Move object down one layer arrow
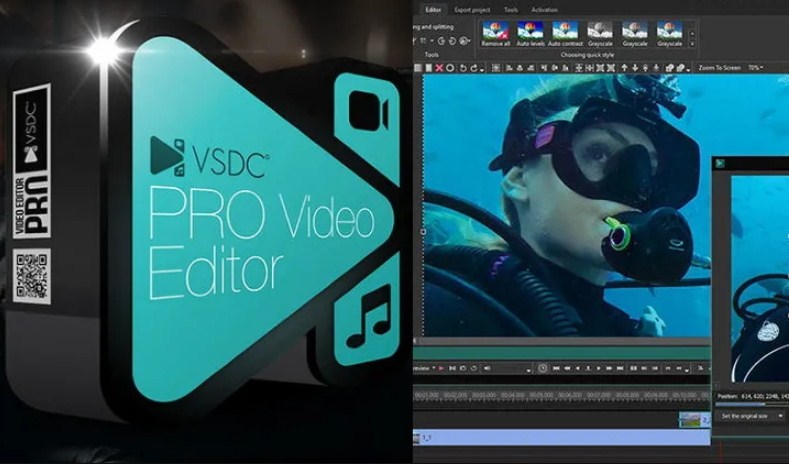The width and height of the screenshot is (789, 464). [x=636, y=68]
